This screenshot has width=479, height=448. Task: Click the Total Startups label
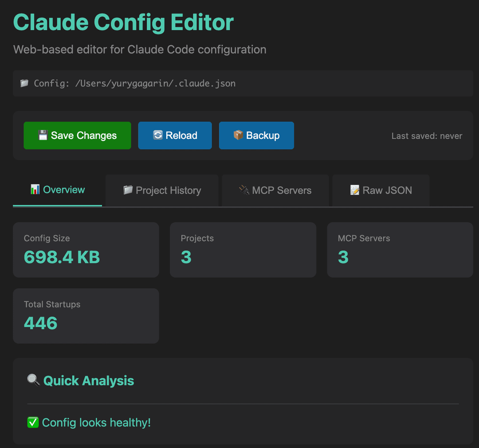(52, 304)
